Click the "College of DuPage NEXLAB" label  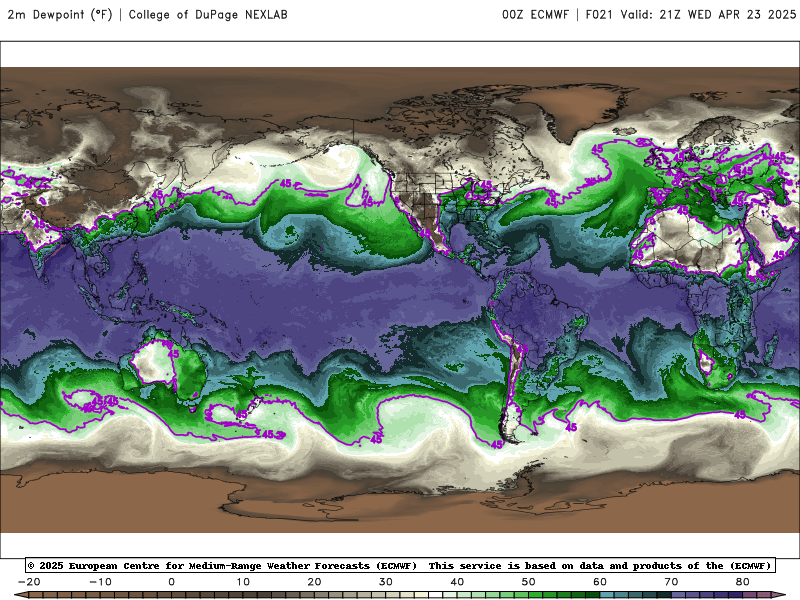pyautogui.click(x=208, y=14)
